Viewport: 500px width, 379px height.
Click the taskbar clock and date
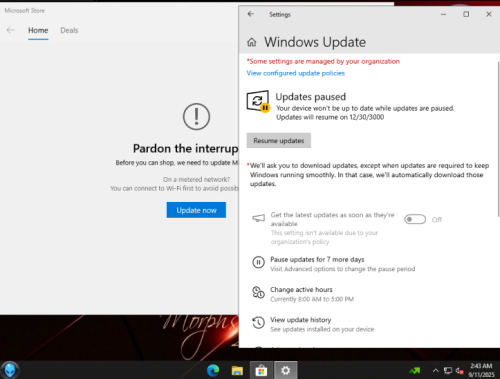481,370
